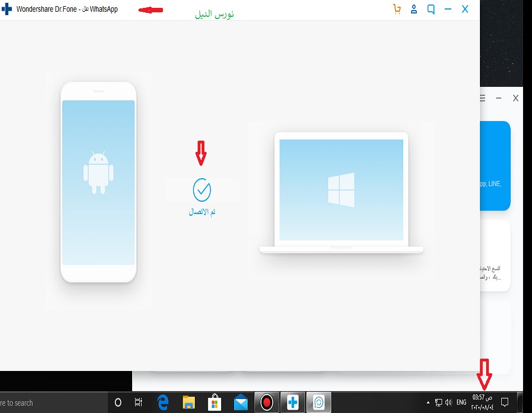The width and height of the screenshot is (532, 413).
Task: Click the connected checkmark circle icon
Action: (x=202, y=190)
